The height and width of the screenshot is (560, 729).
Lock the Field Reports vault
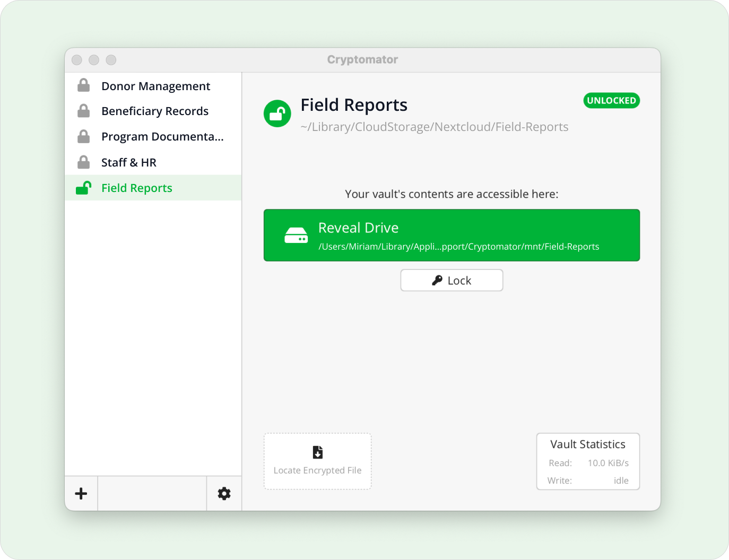pyautogui.click(x=452, y=280)
